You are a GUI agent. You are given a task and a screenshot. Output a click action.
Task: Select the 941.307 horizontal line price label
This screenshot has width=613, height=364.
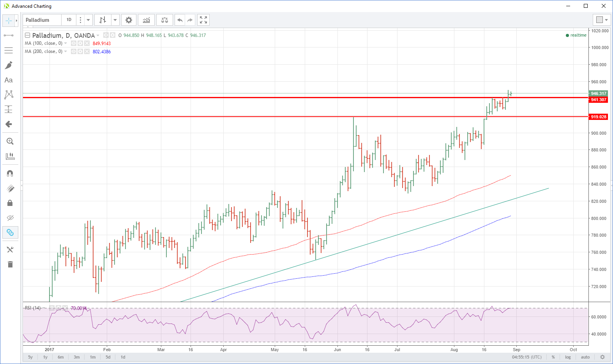point(598,100)
